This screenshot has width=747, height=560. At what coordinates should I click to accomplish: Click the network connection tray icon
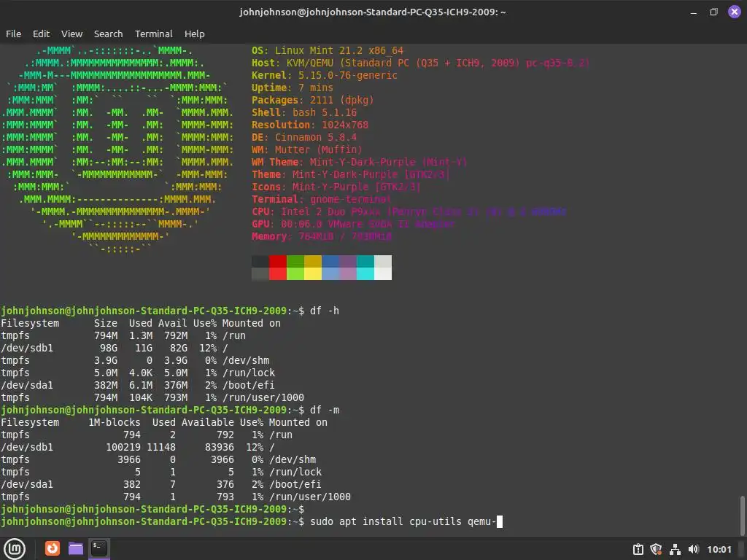(x=675, y=550)
